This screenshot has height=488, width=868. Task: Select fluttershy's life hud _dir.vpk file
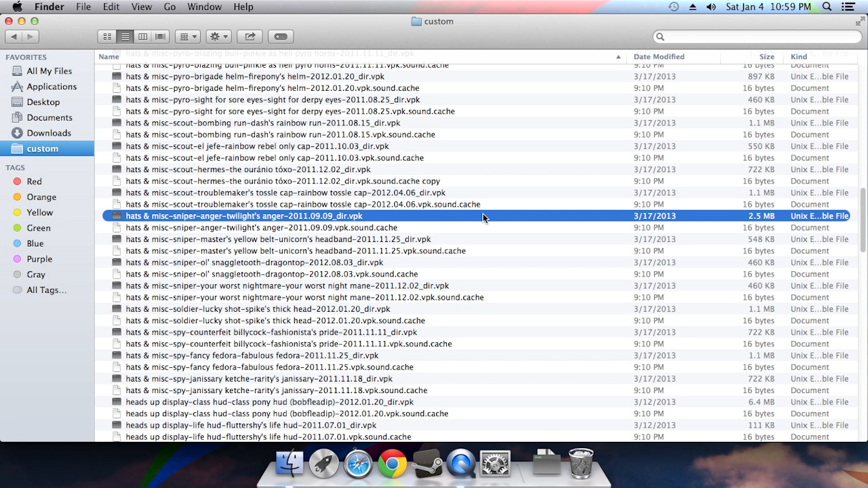click(475, 425)
